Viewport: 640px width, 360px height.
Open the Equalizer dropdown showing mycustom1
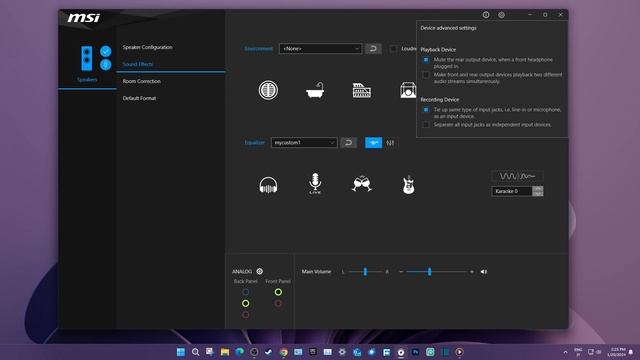coord(304,142)
